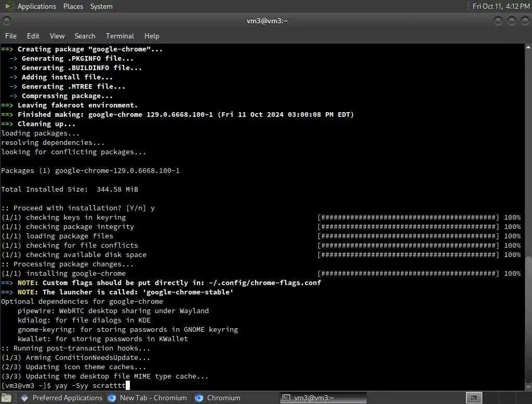Open the Places panel menu
This screenshot has height=404, width=532.
click(73, 6)
